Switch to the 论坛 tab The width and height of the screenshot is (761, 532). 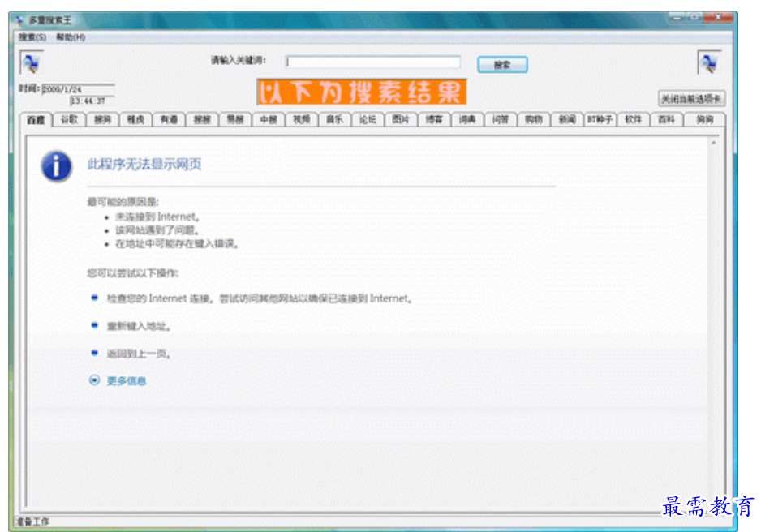tap(368, 119)
